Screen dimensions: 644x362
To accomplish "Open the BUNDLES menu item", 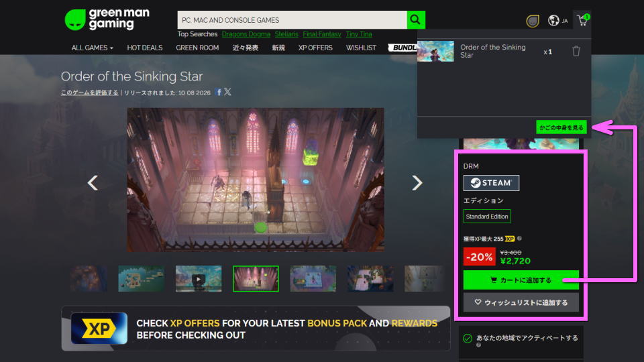I will tap(403, 48).
